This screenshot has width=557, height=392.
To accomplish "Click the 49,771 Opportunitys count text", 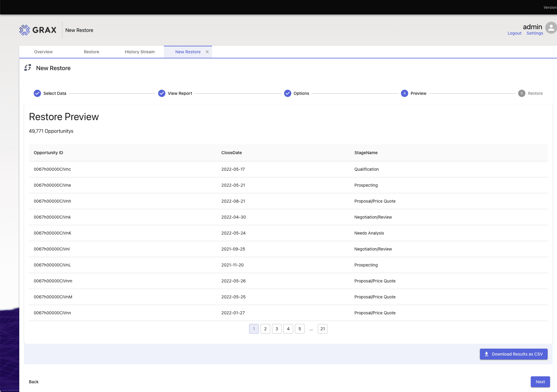I will (51, 131).
